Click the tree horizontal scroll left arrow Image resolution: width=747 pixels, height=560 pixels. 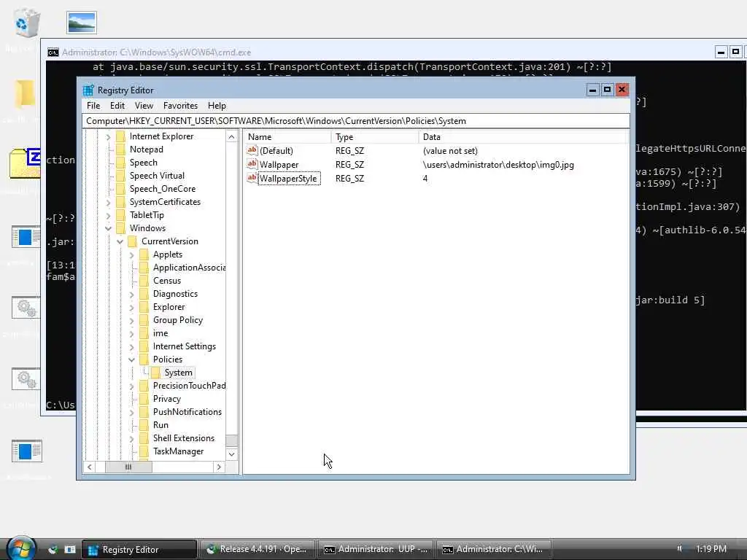coord(89,467)
